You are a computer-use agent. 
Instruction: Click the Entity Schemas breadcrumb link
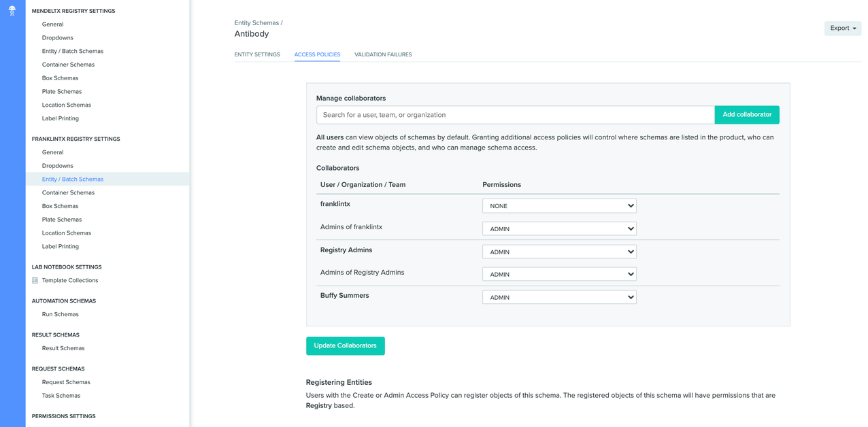(x=256, y=23)
